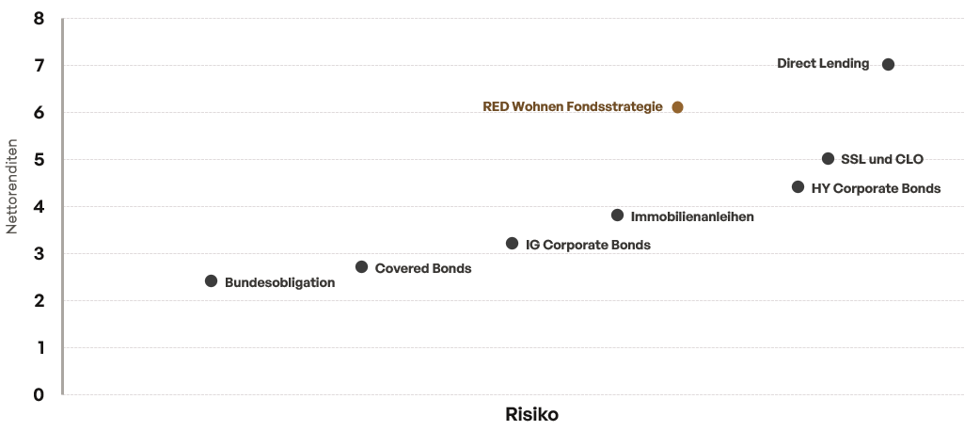Click the "SSL und CLO" text label
Viewport: 980px width, 431px height.
tap(882, 160)
